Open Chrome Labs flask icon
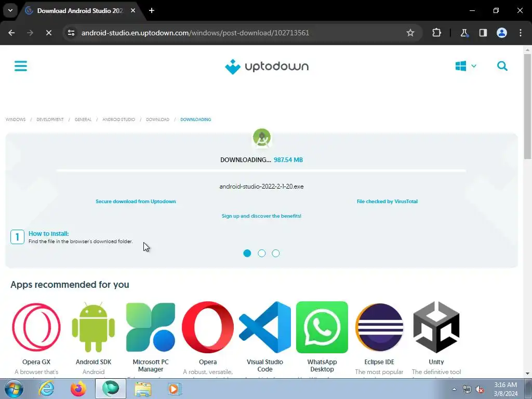 click(464, 33)
